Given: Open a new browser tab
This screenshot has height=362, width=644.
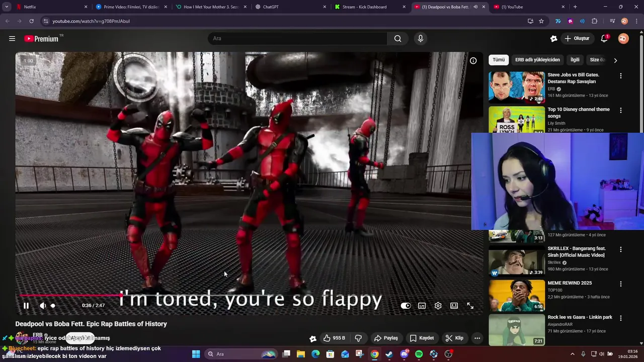Looking at the screenshot, I should [575, 7].
